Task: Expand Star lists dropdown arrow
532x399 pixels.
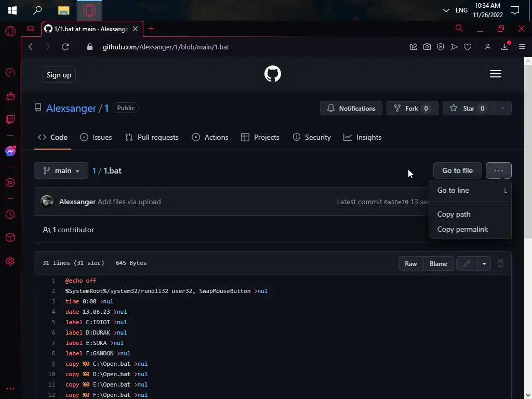Action: [x=502, y=108]
